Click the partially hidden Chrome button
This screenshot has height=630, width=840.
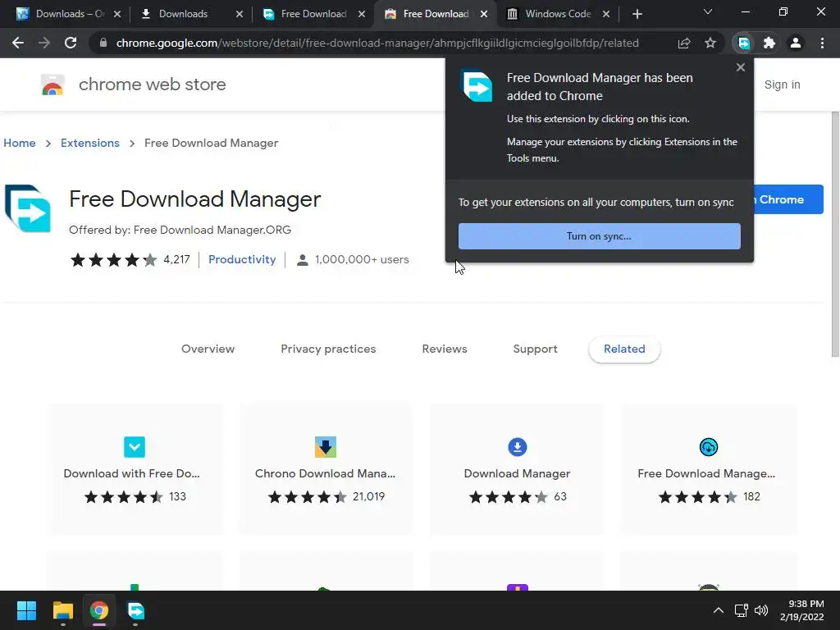click(788, 199)
